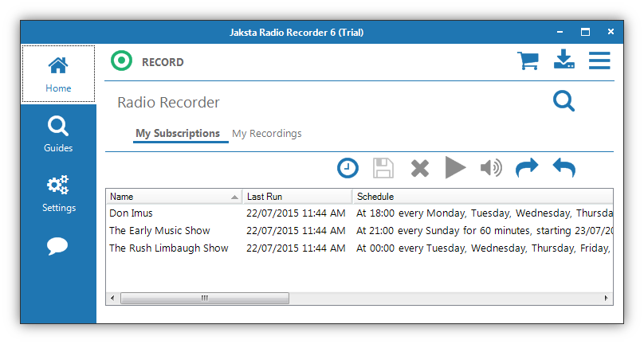Open the Settings gears in sidebar

pos(58,193)
